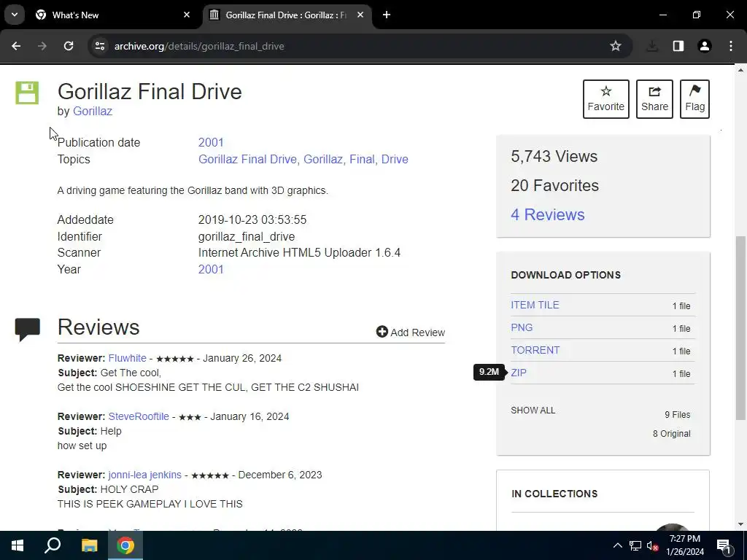Open the Chrome three-dot menu

tap(731, 46)
